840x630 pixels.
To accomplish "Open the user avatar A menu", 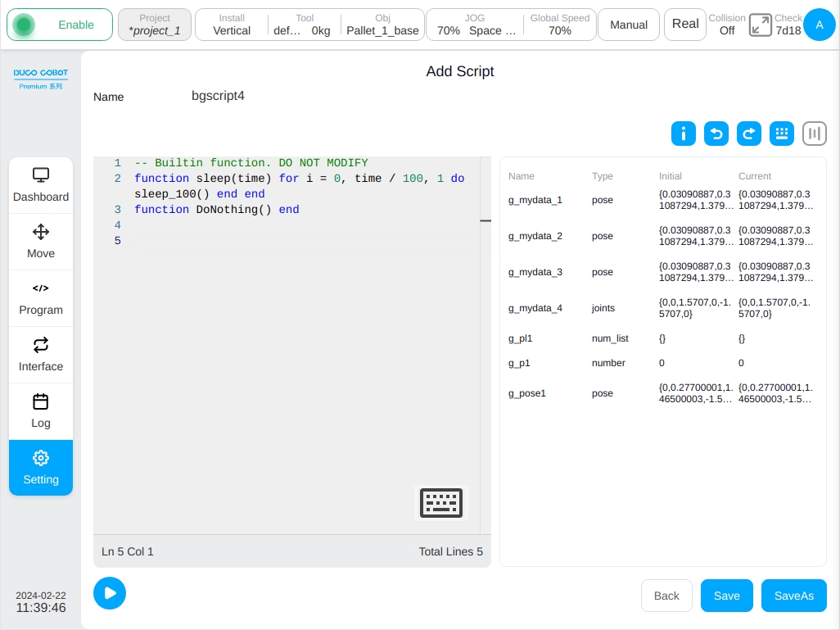I will tap(819, 25).
